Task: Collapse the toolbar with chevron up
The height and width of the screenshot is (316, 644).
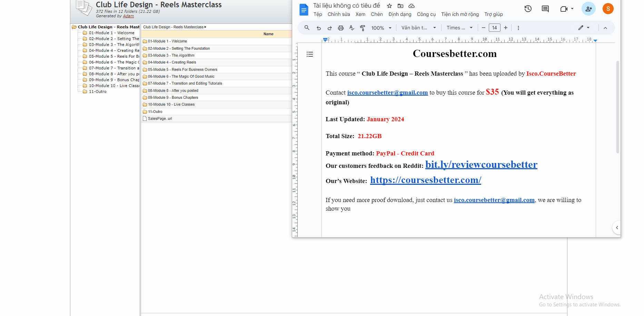Action: pos(605,28)
